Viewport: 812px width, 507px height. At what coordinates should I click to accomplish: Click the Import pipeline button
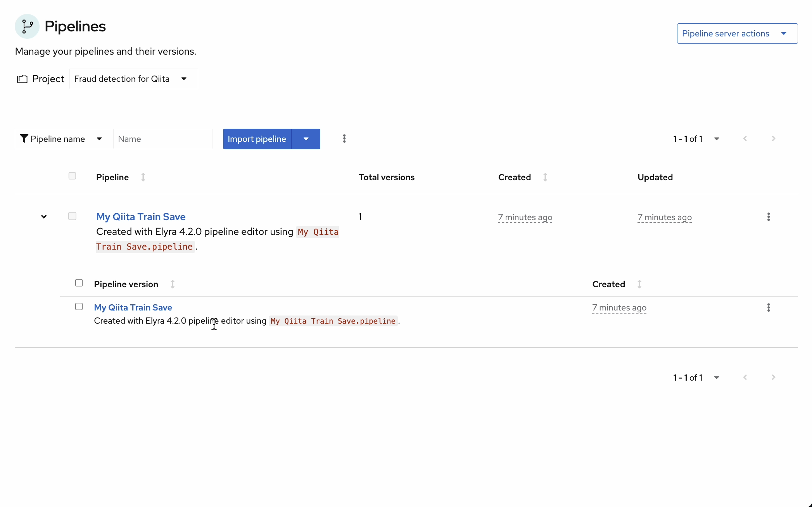pyautogui.click(x=257, y=139)
